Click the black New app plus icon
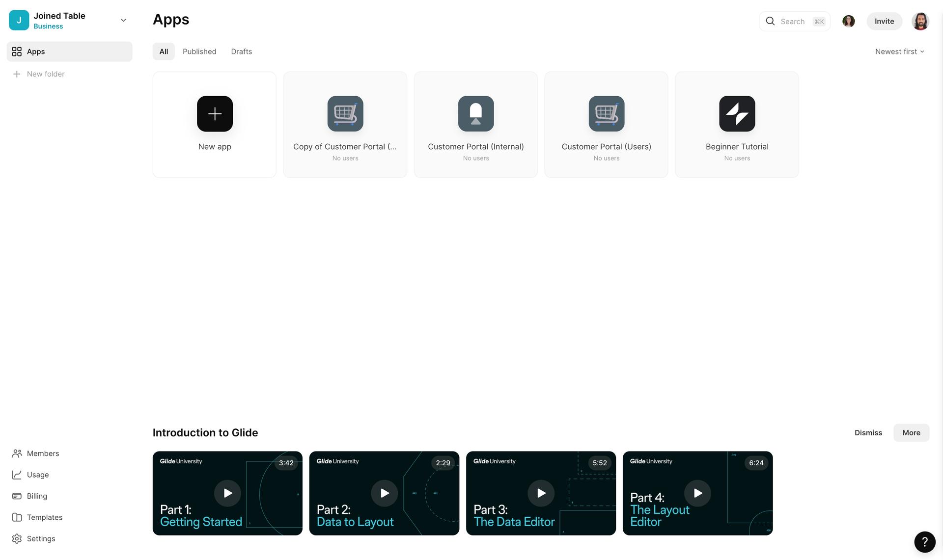The image size is (943, 560). click(215, 114)
